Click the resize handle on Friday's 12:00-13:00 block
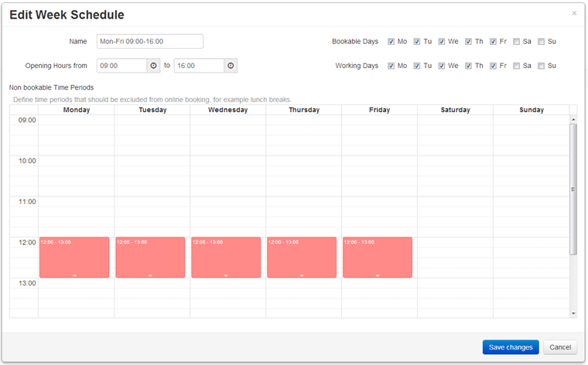The height and width of the screenshot is (365, 588). coord(378,275)
